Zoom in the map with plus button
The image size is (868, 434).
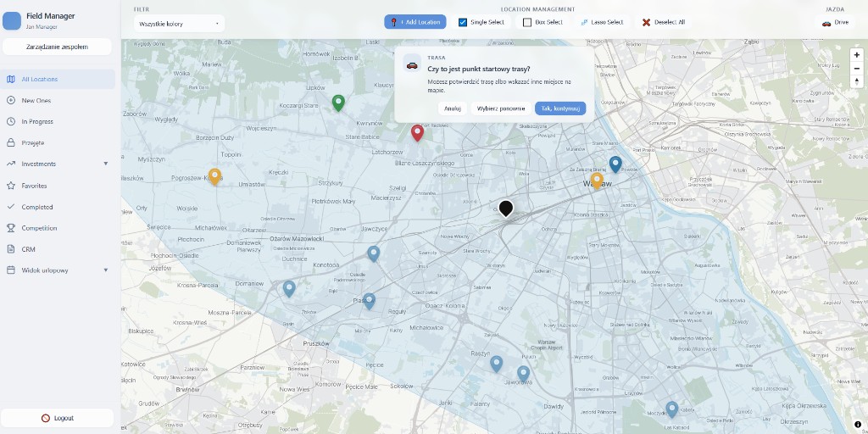tap(856, 55)
